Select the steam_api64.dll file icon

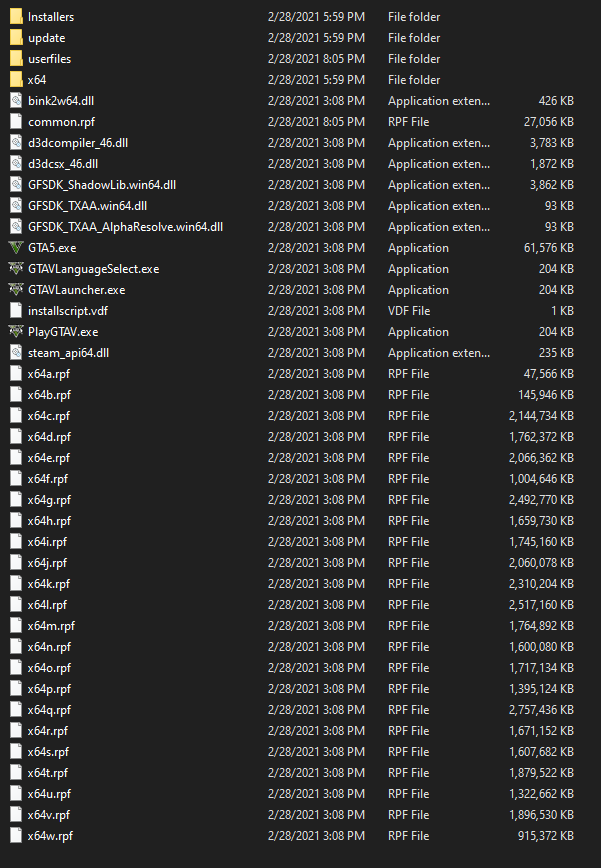pos(15,353)
